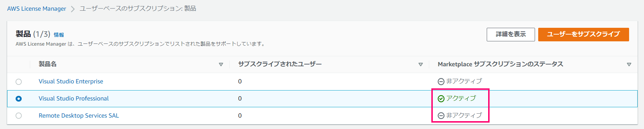Click the orange ユーザーをサブスクライブ button
The height and width of the screenshot is (129, 644).
point(584,35)
